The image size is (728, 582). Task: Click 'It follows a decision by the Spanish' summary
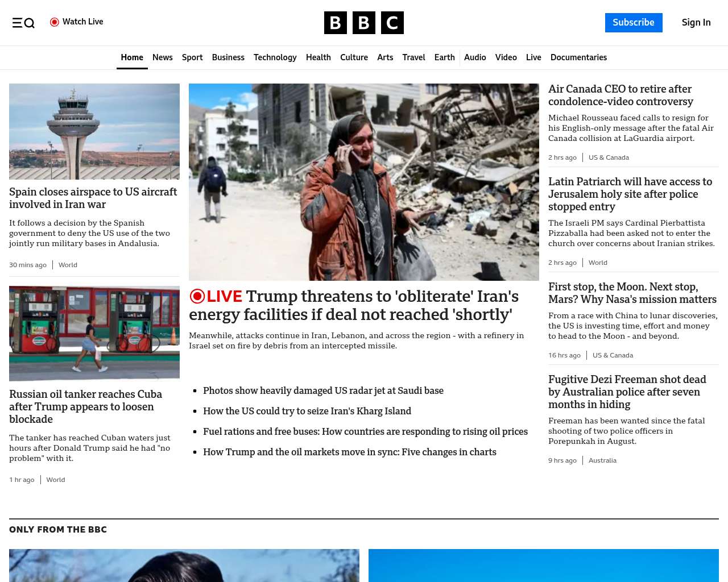(89, 234)
